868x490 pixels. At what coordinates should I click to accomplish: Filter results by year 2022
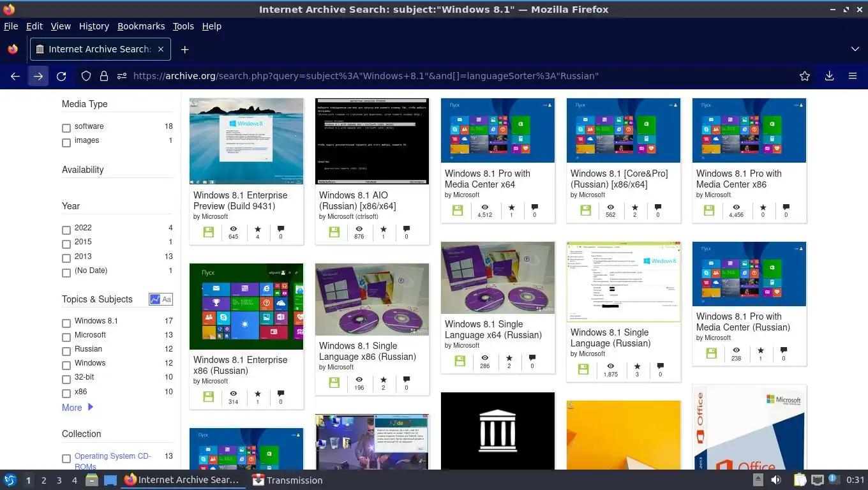(66, 229)
